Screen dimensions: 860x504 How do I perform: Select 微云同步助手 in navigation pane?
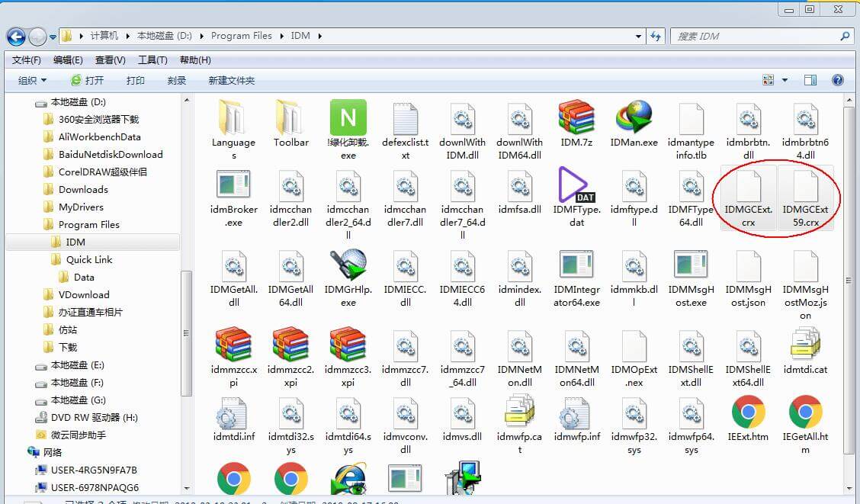tap(78, 435)
